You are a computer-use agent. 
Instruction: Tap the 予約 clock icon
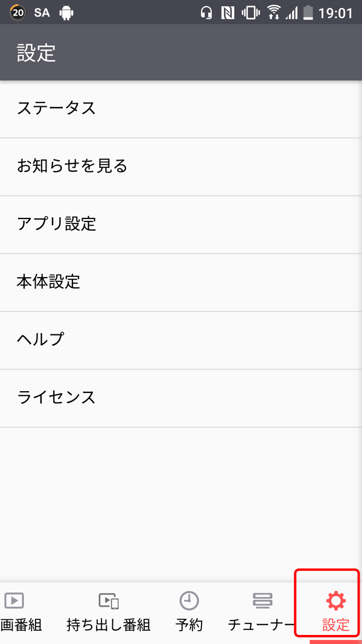189,601
